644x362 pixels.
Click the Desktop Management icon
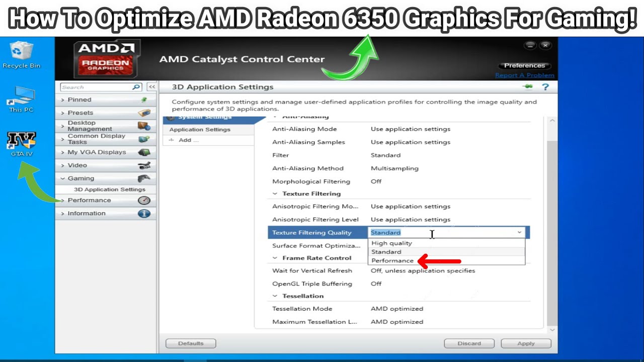pos(144,126)
